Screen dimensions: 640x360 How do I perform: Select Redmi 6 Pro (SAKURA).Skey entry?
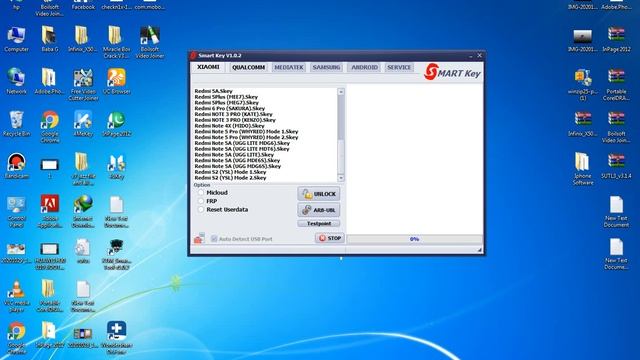230,109
